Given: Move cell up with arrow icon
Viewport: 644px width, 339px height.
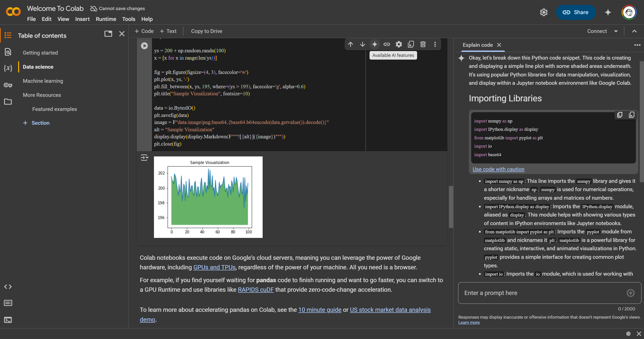Looking at the screenshot, I should (350, 45).
